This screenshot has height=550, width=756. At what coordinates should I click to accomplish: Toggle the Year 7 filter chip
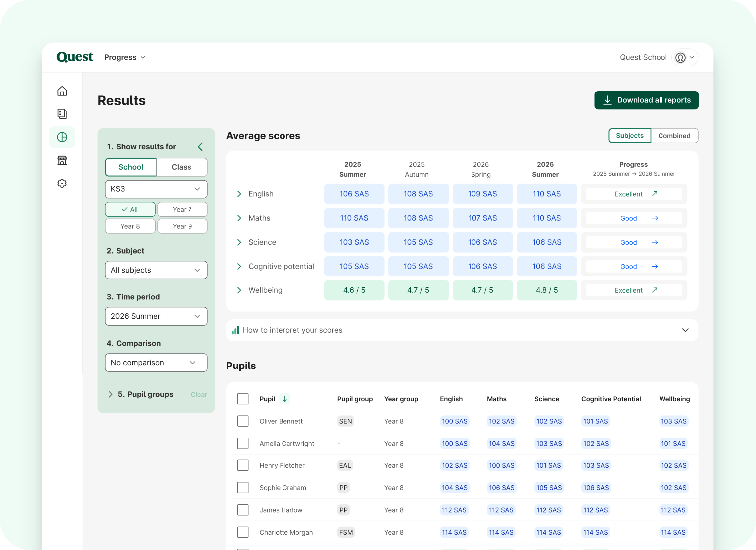(183, 209)
